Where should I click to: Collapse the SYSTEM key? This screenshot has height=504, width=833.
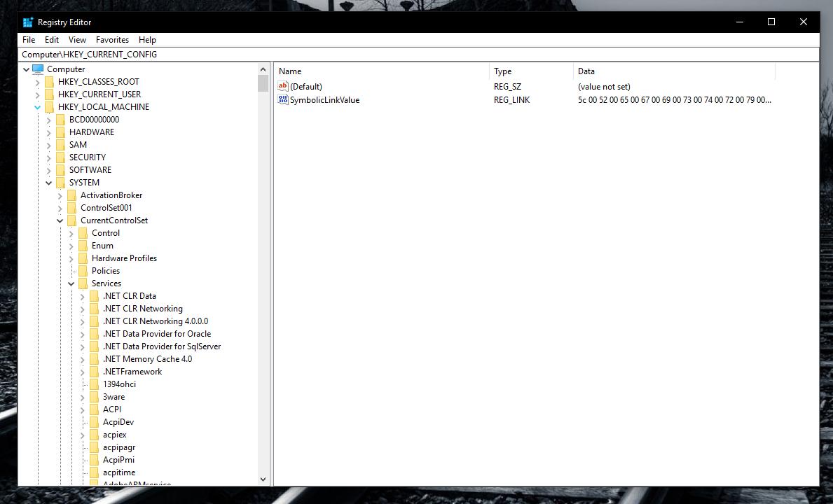[48, 183]
